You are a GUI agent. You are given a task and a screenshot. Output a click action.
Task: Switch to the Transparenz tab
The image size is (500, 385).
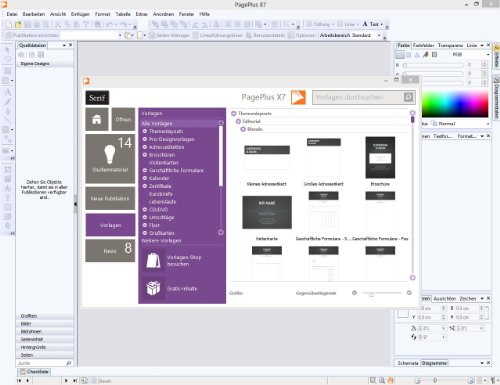point(450,45)
